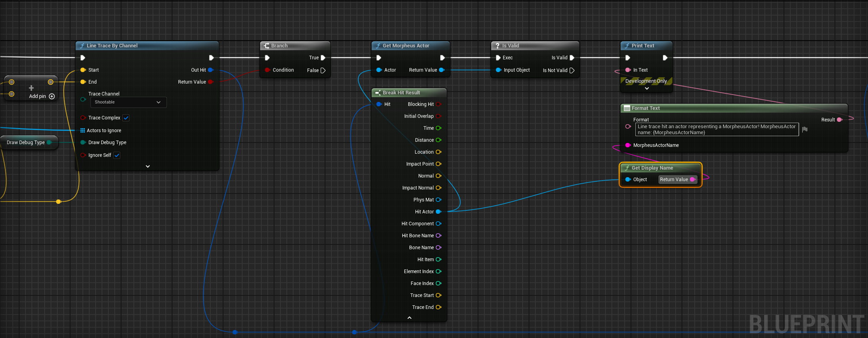Click the Out Hit output pin
This screenshot has height=338, width=868.
click(210, 70)
